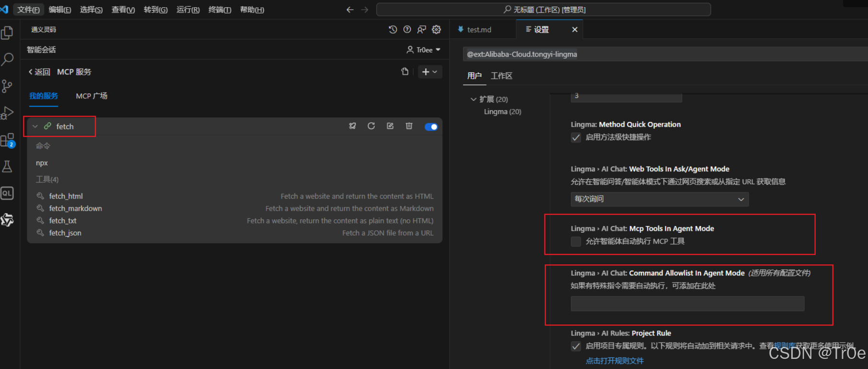Open the help question mark icon

click(x=407, y=30)
